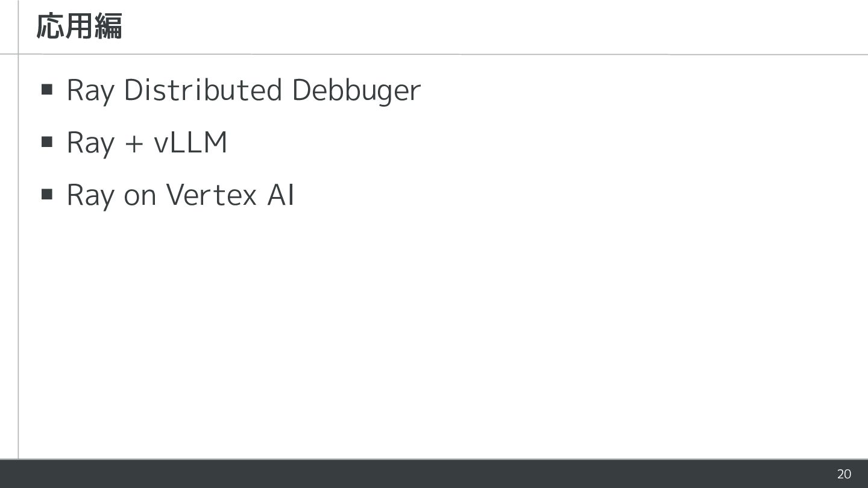The image size is (868, 488).
Task: Click the slide title 応用編
Action: [79, 27]
